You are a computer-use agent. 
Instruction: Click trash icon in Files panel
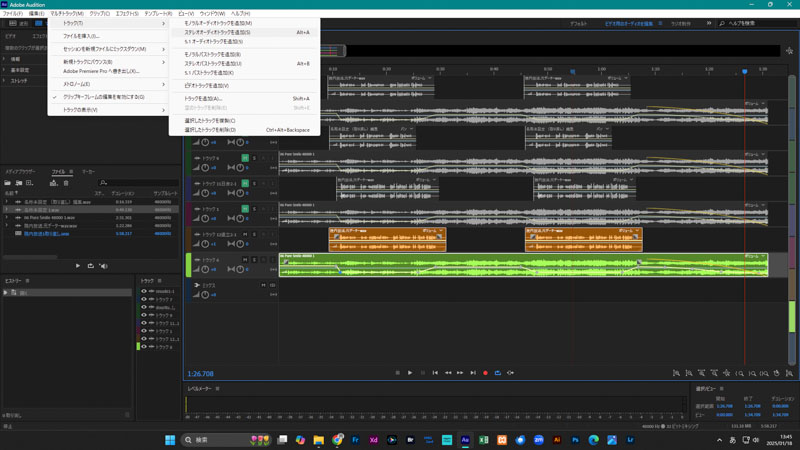(x=66, y=183)
